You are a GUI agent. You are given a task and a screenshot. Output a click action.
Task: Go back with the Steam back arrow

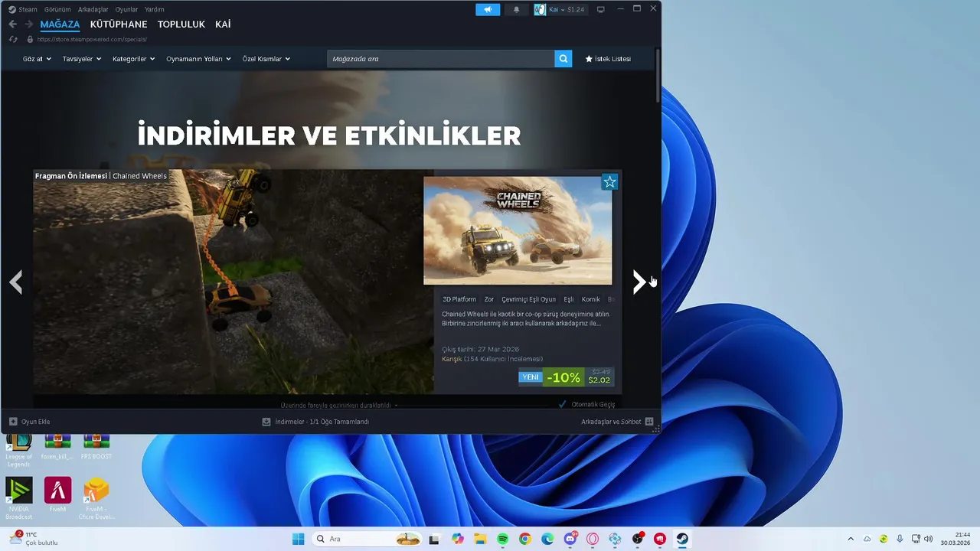[12, 24]
